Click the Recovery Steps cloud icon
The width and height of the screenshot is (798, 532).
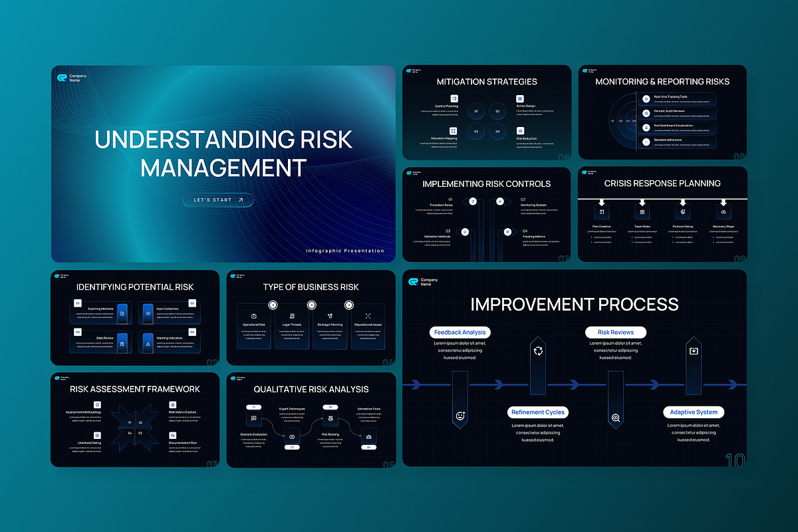pos(723,212)
